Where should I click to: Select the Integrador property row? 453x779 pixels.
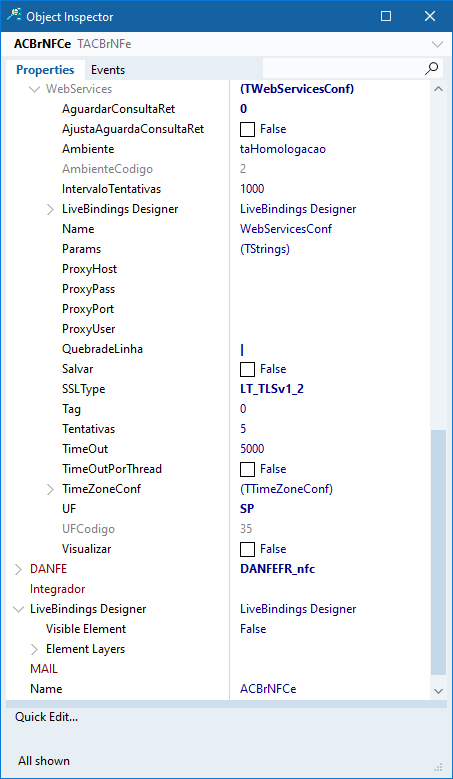pos(218,589)
